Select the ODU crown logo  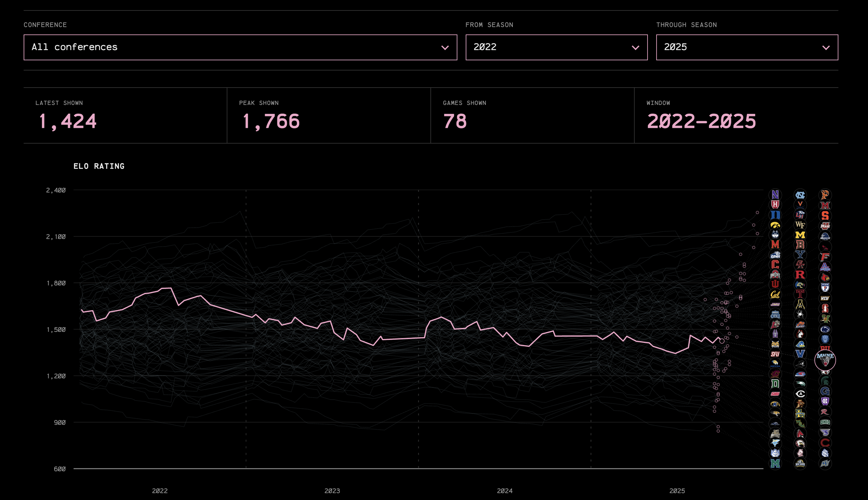click(x=775, y=314)
